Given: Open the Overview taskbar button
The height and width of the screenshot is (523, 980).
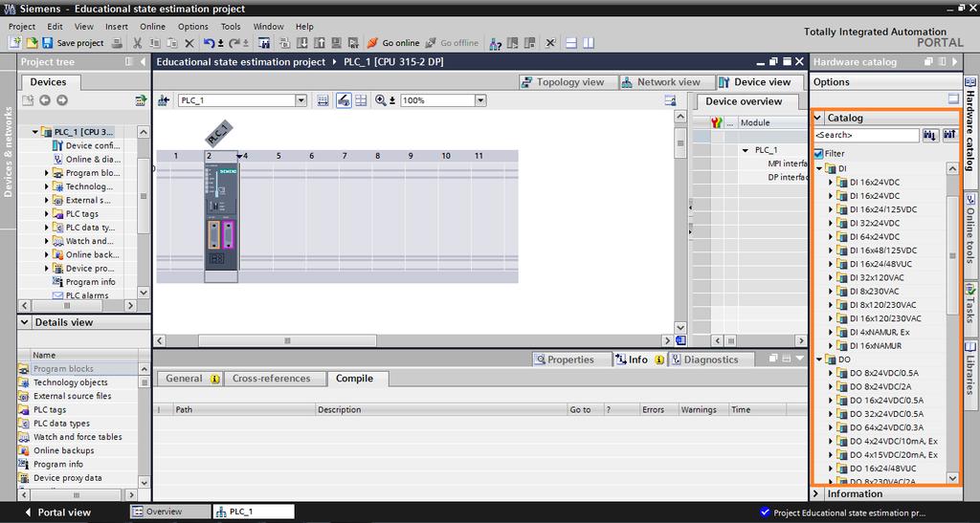Looking at the screenshot, I should coord(170,512).
